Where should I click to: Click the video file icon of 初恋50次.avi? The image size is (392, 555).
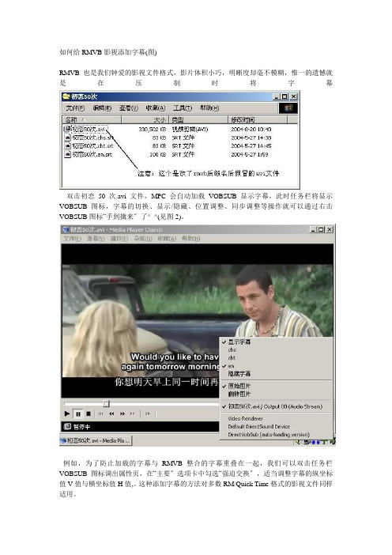[67, 129]
